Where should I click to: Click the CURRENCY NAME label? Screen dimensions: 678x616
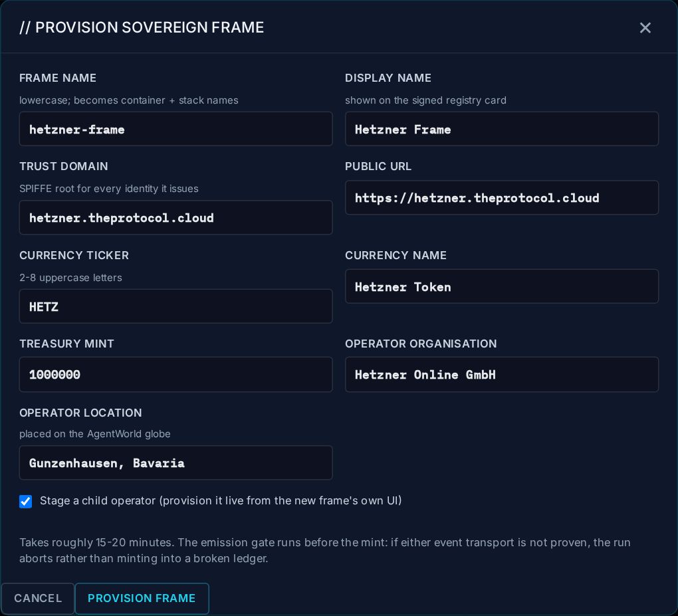pos(395,255)
